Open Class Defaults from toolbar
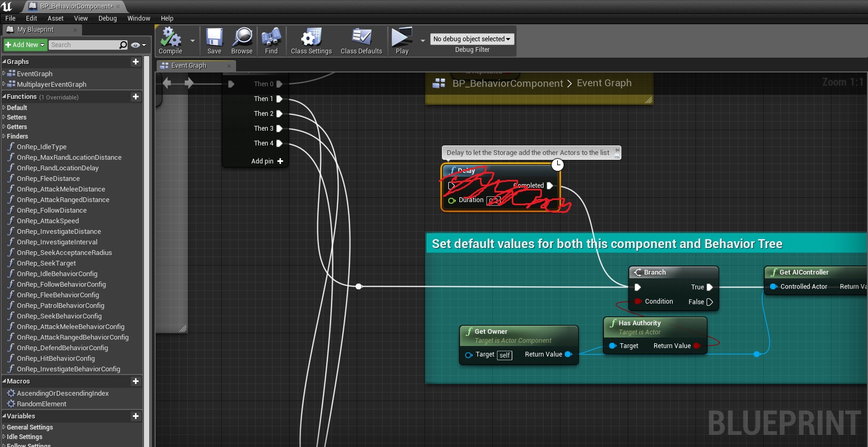This screenshot has width=868, height=447. click(361, 38)
